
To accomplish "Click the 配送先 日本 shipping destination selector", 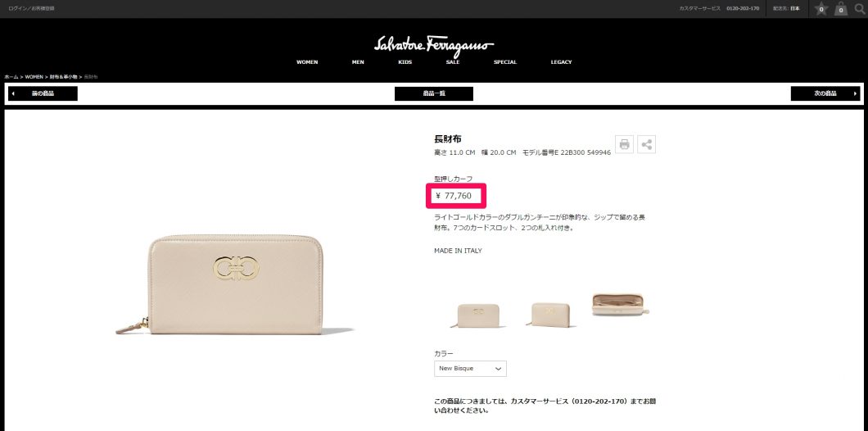I will pos(787,9).
